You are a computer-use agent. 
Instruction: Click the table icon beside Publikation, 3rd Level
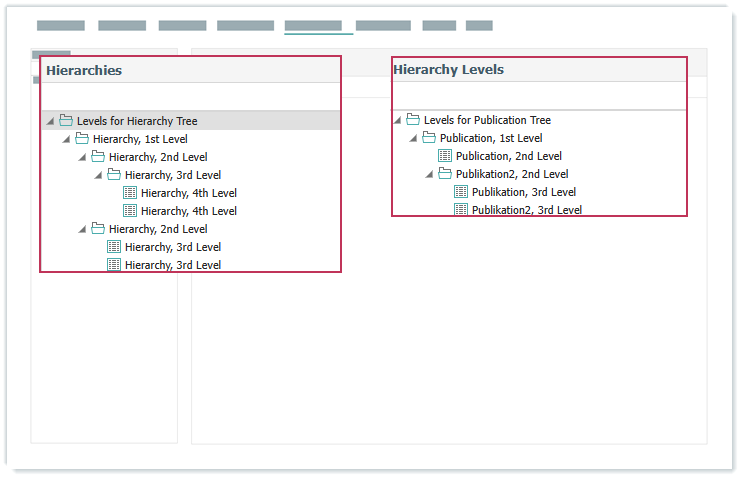(461, 192)
